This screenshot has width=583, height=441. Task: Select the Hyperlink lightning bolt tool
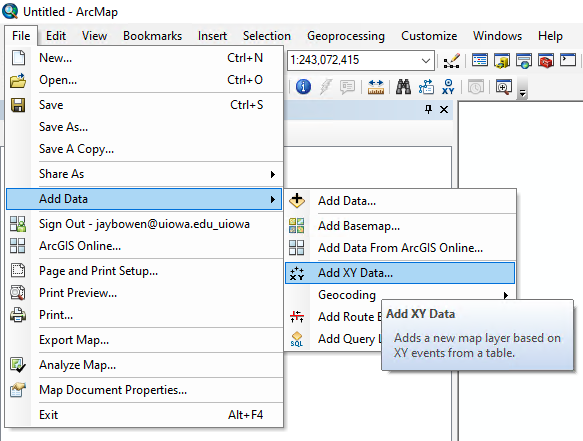point(325,87)
